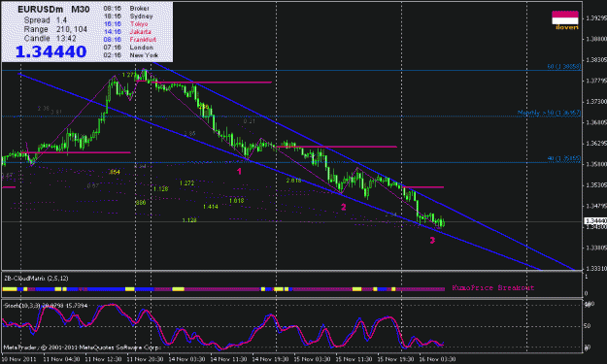This screenshot has height=364, width=607.
Task: Click the EURUSDm M30 symbol label
Action: (x=53, y=10)
